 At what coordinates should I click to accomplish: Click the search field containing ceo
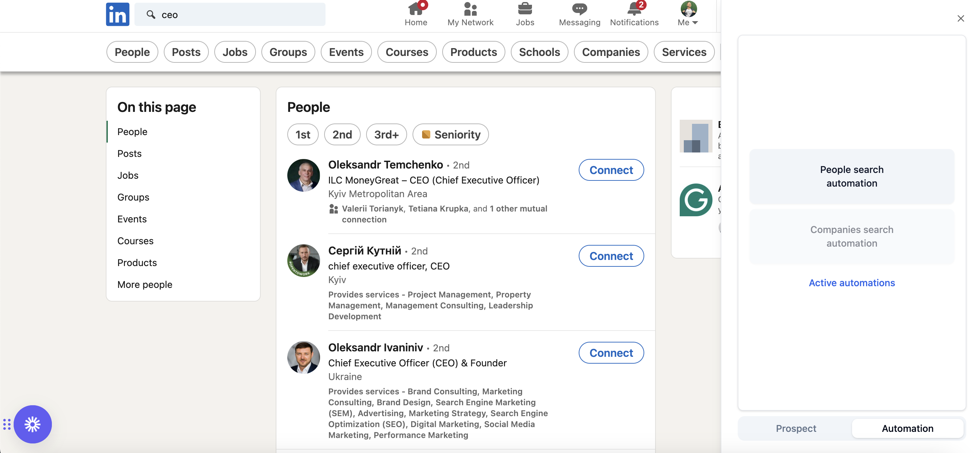click(230, 14)
